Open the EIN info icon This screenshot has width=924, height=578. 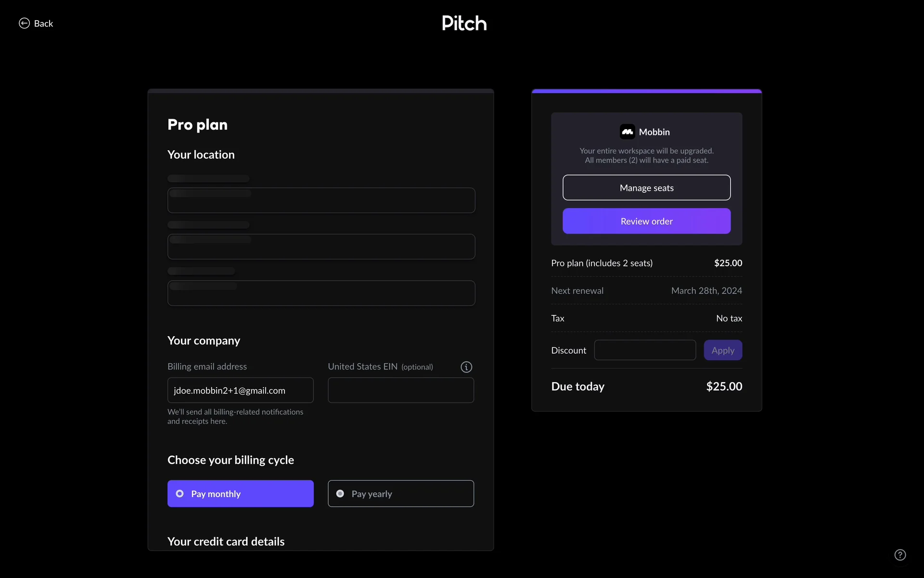[466, 367]
